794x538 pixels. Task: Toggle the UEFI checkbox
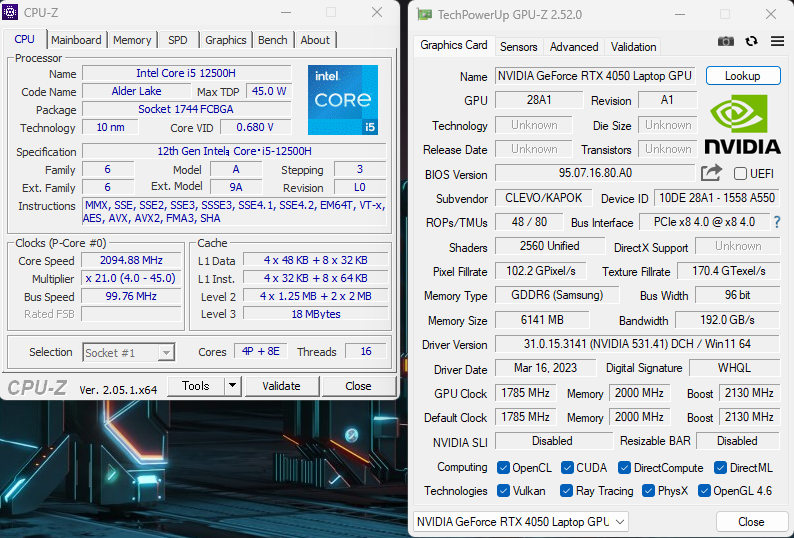point(740,174)
